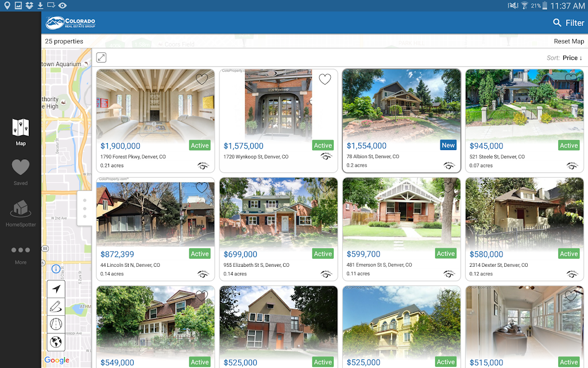Click Wi-Fi icon in status bar
Screen dimensions: 588x368
tap(524, 6)
